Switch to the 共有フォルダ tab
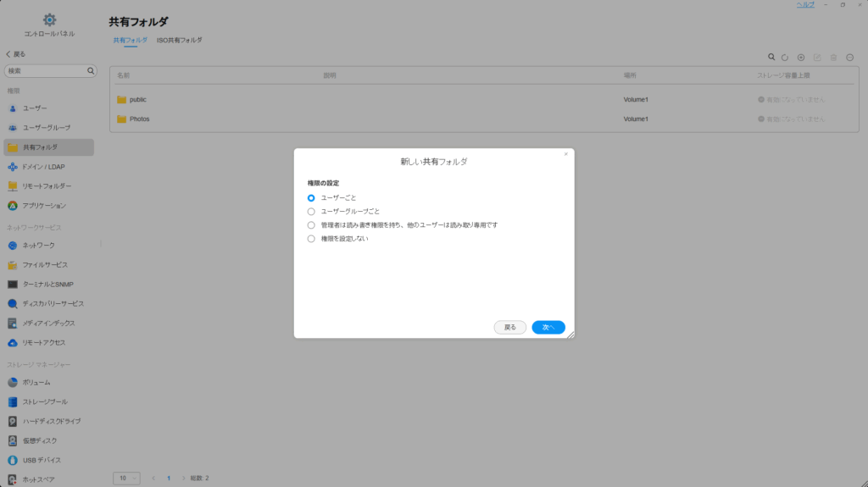 pos(130,41)
